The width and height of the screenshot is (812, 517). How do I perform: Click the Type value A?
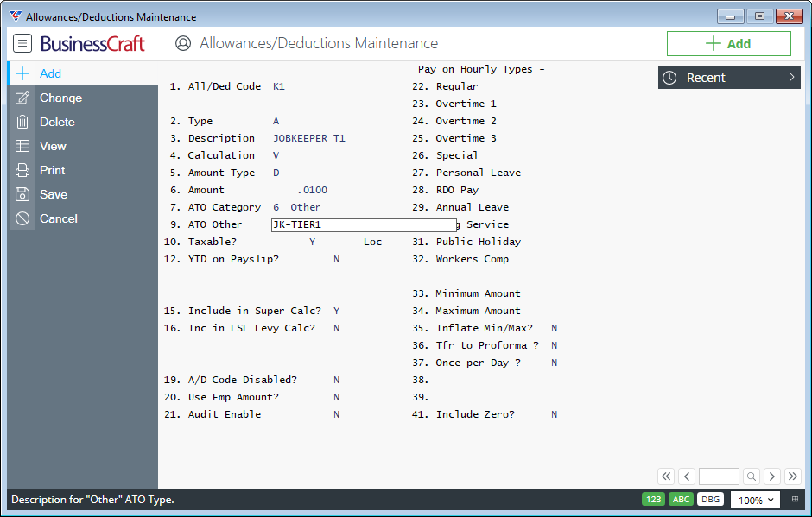coord(276,121)
